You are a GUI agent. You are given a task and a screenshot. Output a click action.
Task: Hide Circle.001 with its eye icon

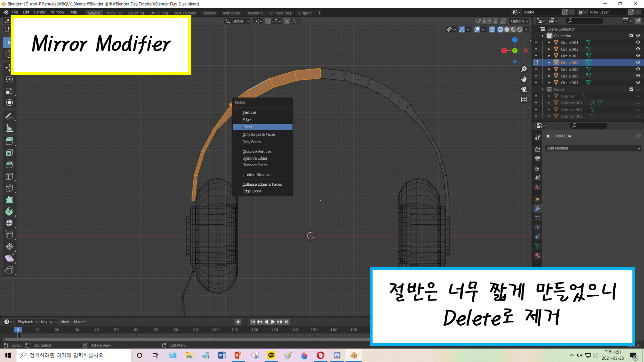pyautogui.click(x=638, y=42)
